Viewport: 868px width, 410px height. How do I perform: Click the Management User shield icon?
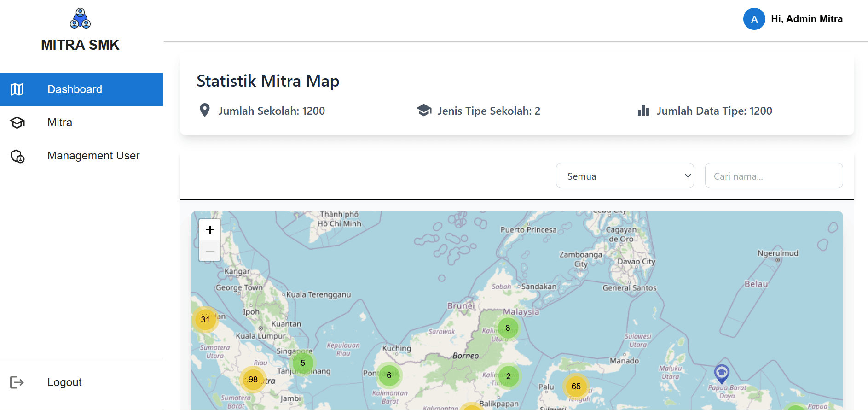17,156
